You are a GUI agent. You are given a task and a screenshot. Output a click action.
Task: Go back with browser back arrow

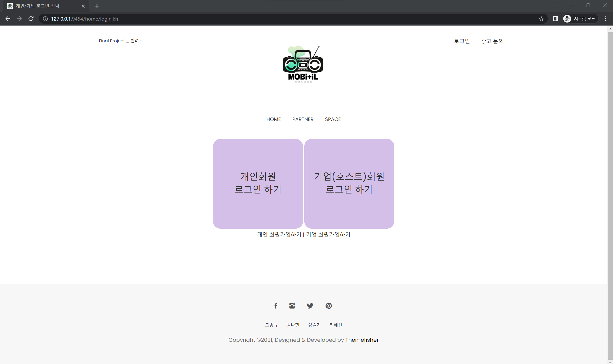[8, 19]
